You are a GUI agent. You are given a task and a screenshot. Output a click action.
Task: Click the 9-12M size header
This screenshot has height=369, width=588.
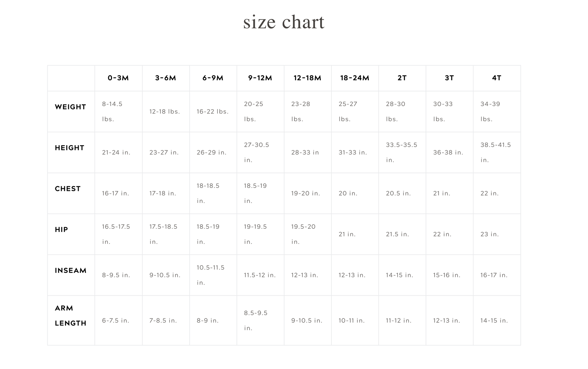(260, 78)
